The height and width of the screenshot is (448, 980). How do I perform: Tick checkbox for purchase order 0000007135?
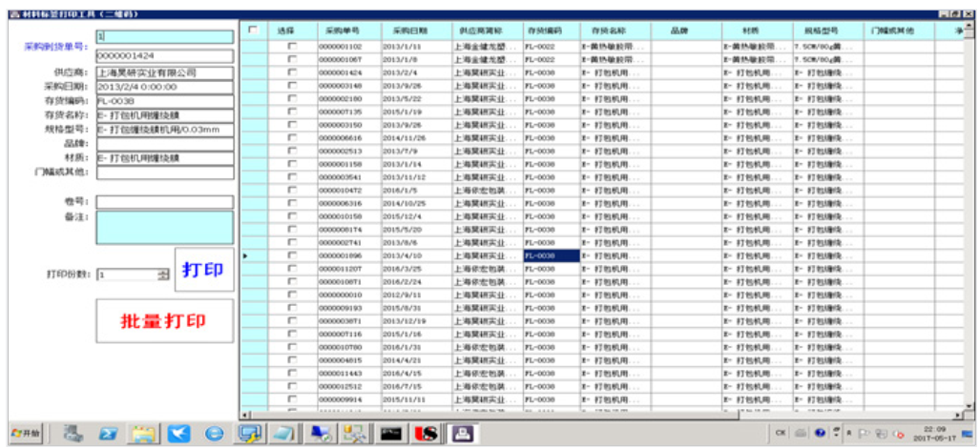pos(292,112)
